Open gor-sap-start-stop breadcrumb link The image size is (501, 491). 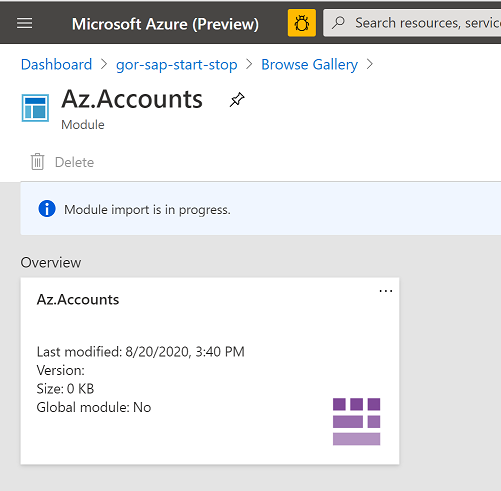tap(177, 65)
